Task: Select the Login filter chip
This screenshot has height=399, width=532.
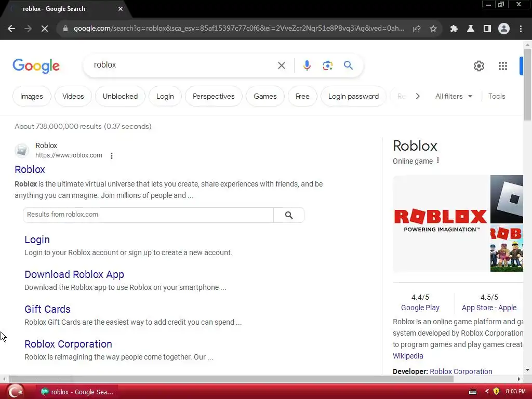Action: pyautogui.click(x=165, y=96)
